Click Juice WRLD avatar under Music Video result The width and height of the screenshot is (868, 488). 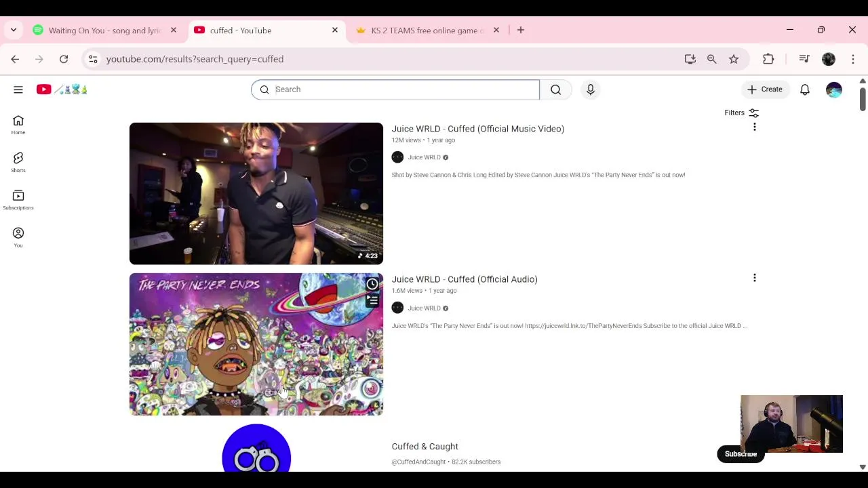coord(397,157)
